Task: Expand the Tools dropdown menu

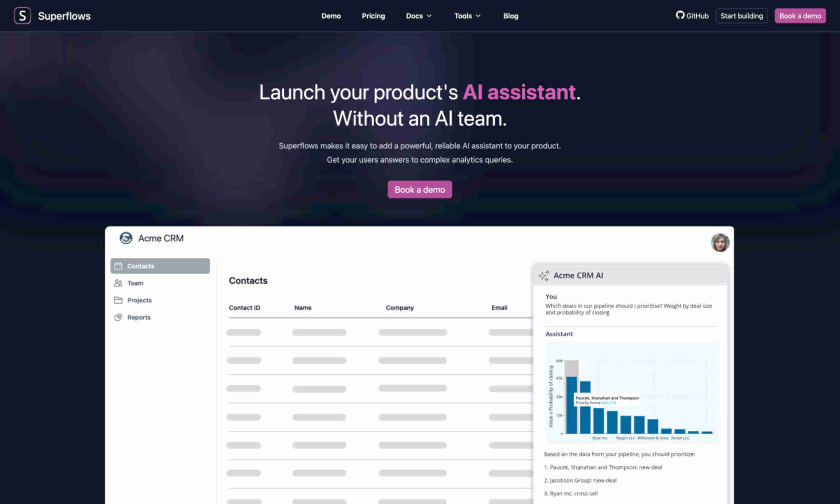Action: click(x=467, y=16)
